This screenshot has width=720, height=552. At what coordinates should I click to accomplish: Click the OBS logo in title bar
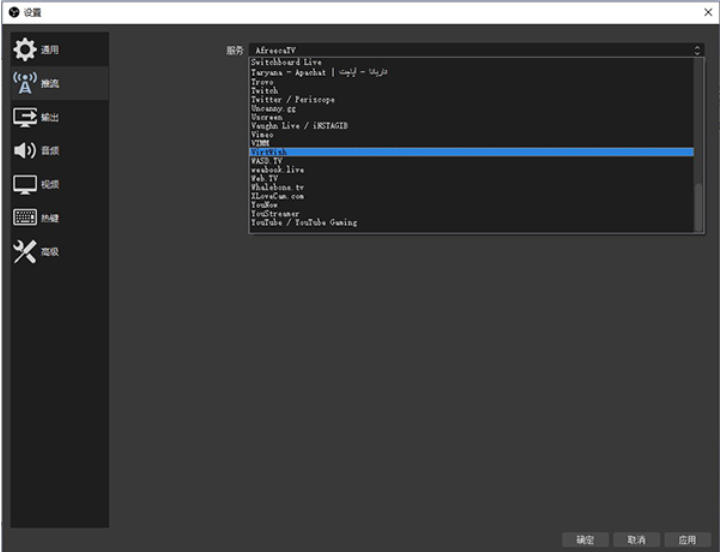pyautogui.click(x=13, y=12)
